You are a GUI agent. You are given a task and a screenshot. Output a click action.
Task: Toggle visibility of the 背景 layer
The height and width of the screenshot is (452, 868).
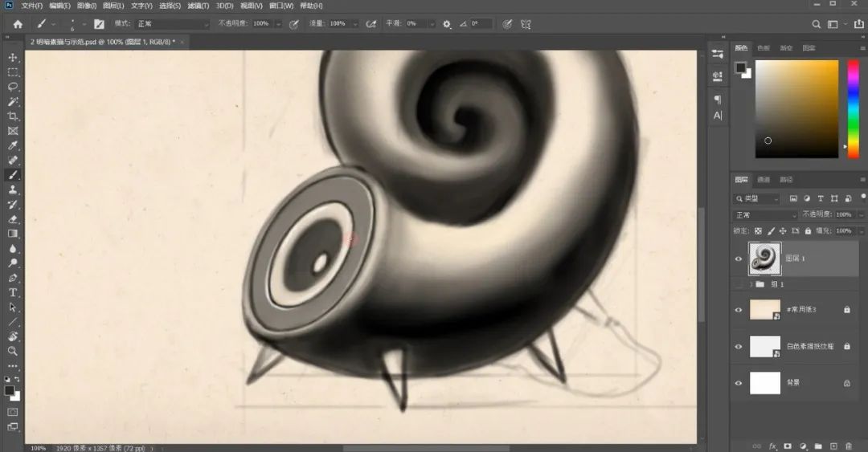point(739,384)
